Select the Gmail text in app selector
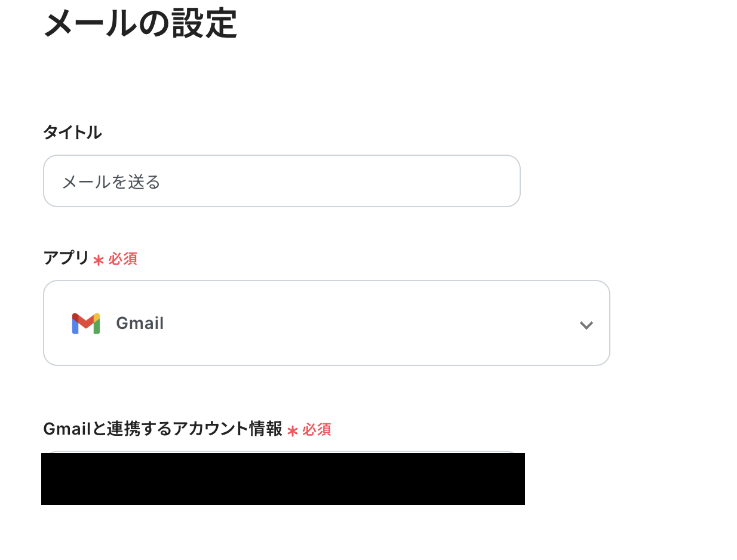The height and width of the screenshot is (560, 737). pyautogui.click(x=140, y=324)
